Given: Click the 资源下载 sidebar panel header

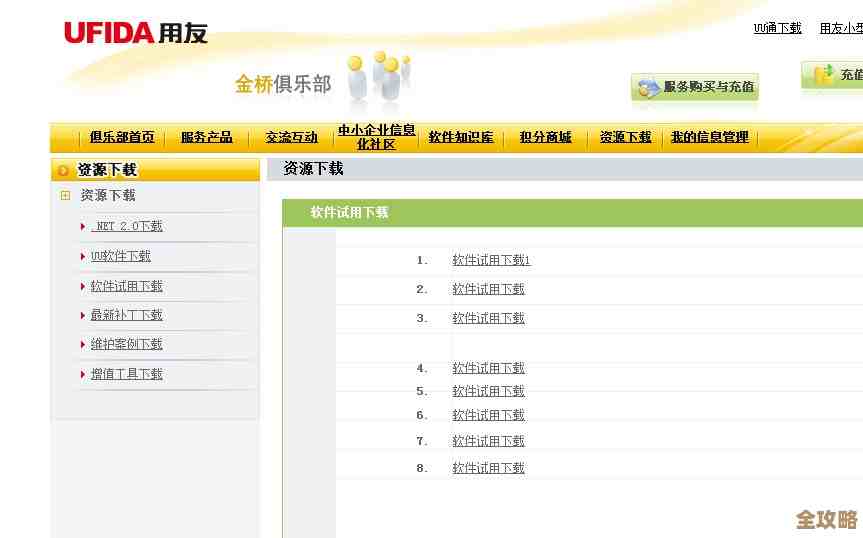Looking at the screenshot, I should (x=155, y=170).
